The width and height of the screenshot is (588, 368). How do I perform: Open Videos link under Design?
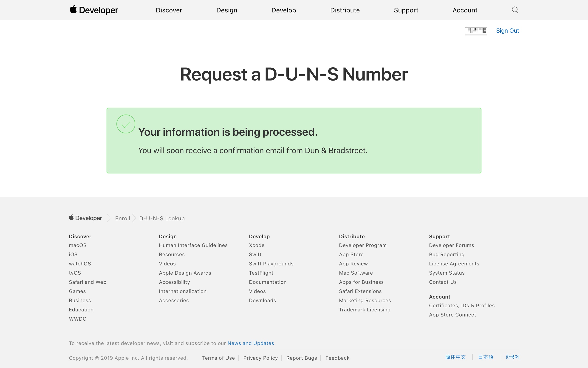pos(167,264)
